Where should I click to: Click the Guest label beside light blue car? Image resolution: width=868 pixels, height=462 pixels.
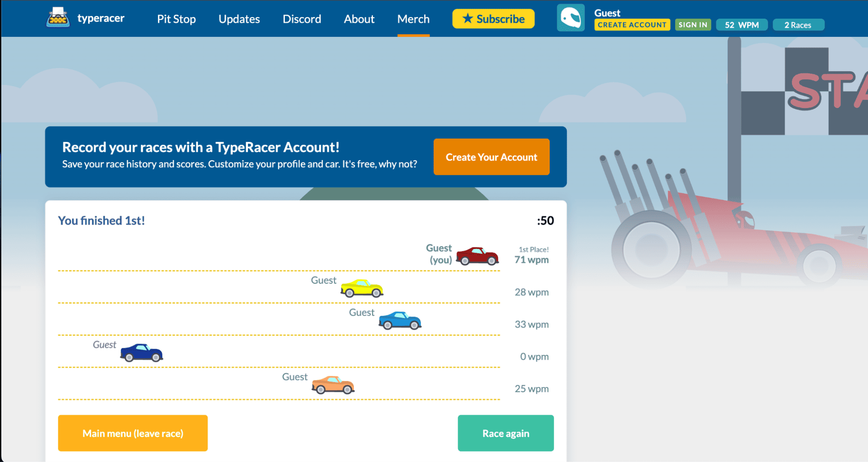tap(362, 312)
